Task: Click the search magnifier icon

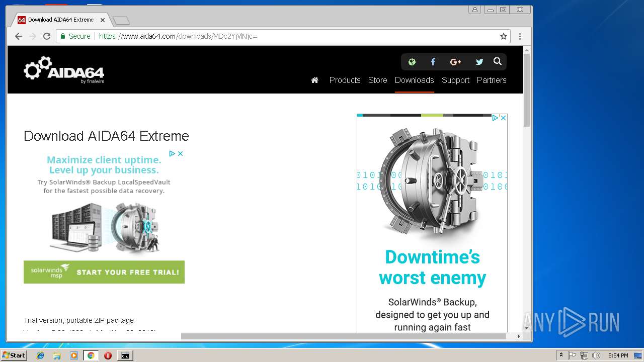Action: coord(498,61)
